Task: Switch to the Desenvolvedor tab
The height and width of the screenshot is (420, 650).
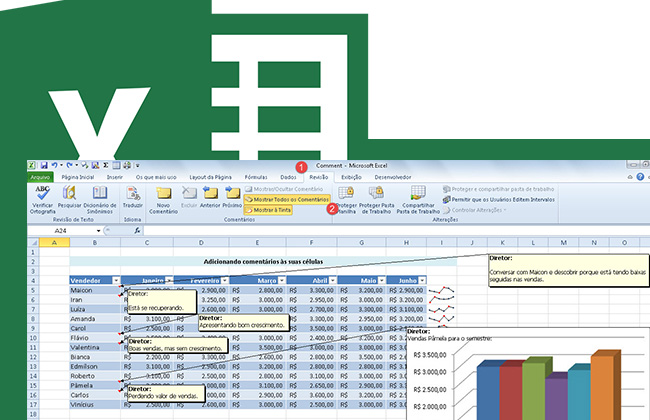Action: click(x=393, y=177)
